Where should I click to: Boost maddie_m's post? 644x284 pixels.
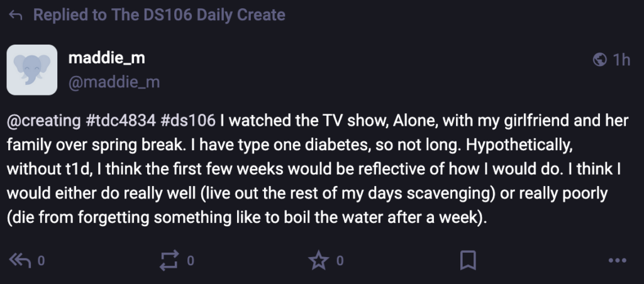170,260
